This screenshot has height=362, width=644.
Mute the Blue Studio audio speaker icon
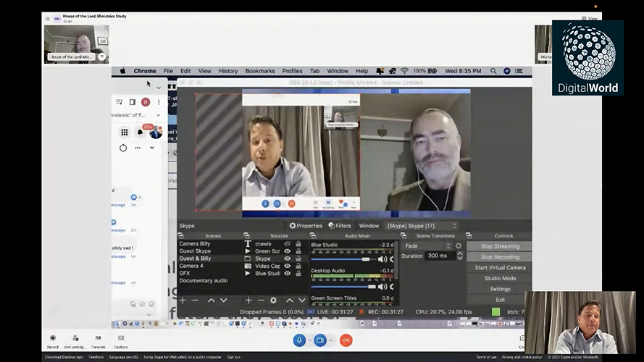pyautogui.click(x=382, y=259)
